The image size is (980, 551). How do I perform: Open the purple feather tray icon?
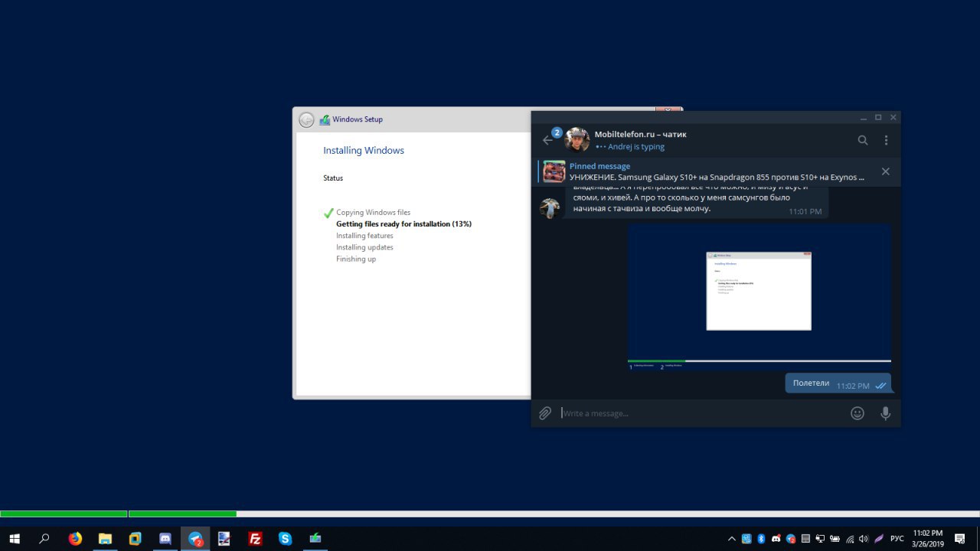879,539
